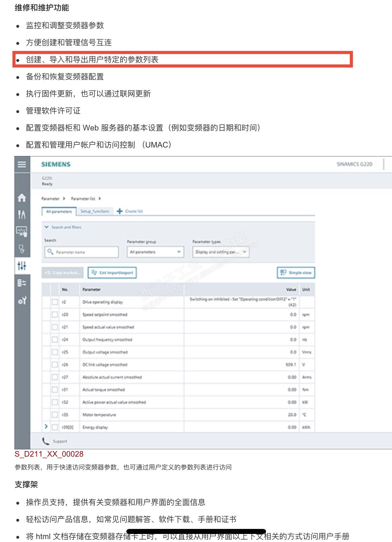Switch to the All parameters tab
This screenshot has height=542, width=392.
tap(59, 212)
